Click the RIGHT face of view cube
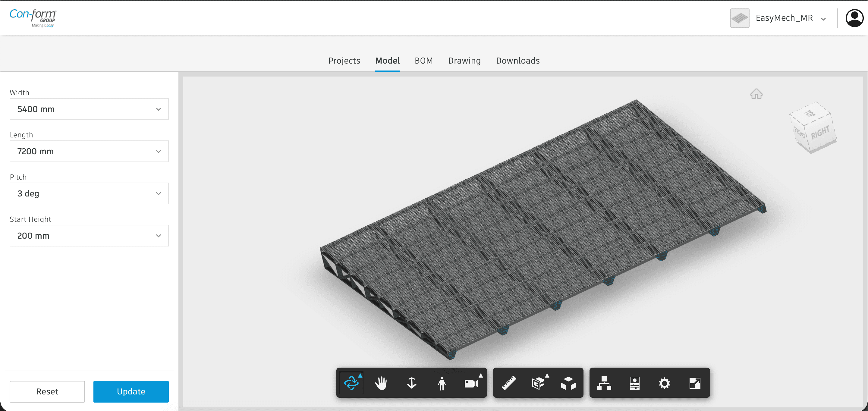Viewport: 868px width, 411px height. point(820,133)
